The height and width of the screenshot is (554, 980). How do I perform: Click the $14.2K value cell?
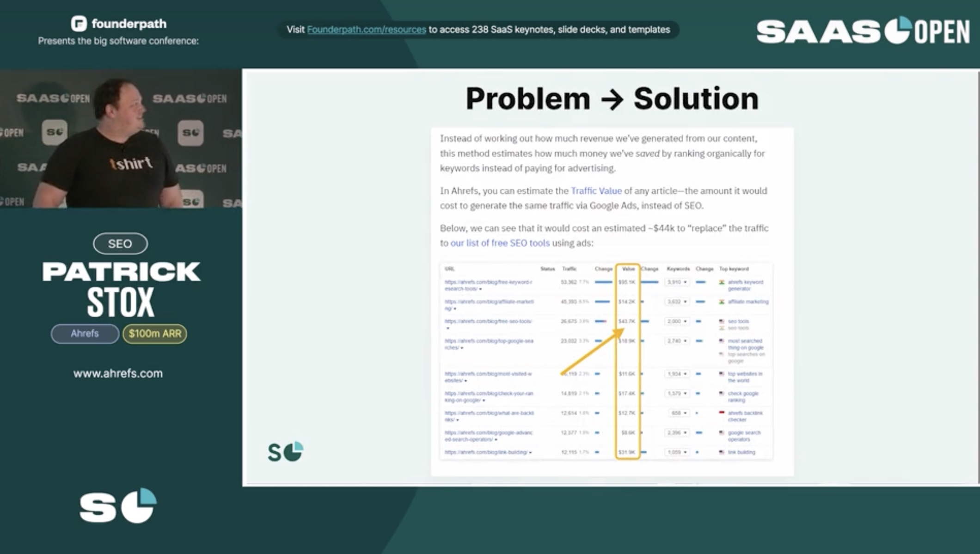pyautogui.click(x=627, y=302)
